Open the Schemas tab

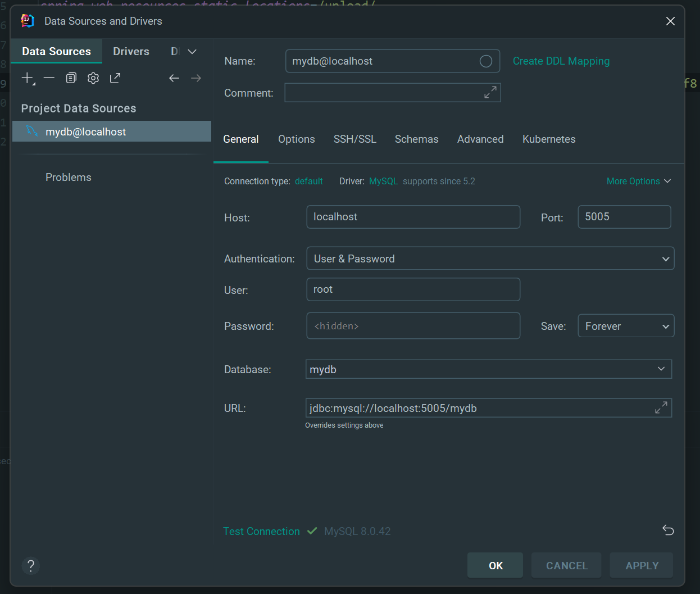(x=416, y=139)
